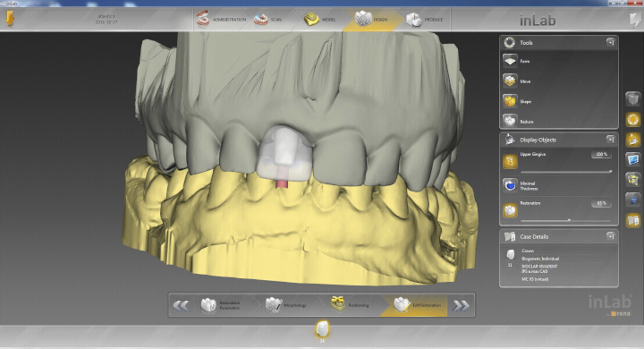This screenshot has height=349, width=644.
Task: Switch to the Model phase tab
Action: click(x=320, y=19)
